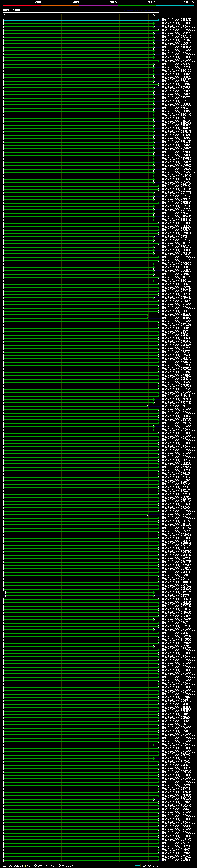Click the UniRef100_P58312 label
This screenshot has height=868, width=197.
(176, 498)
